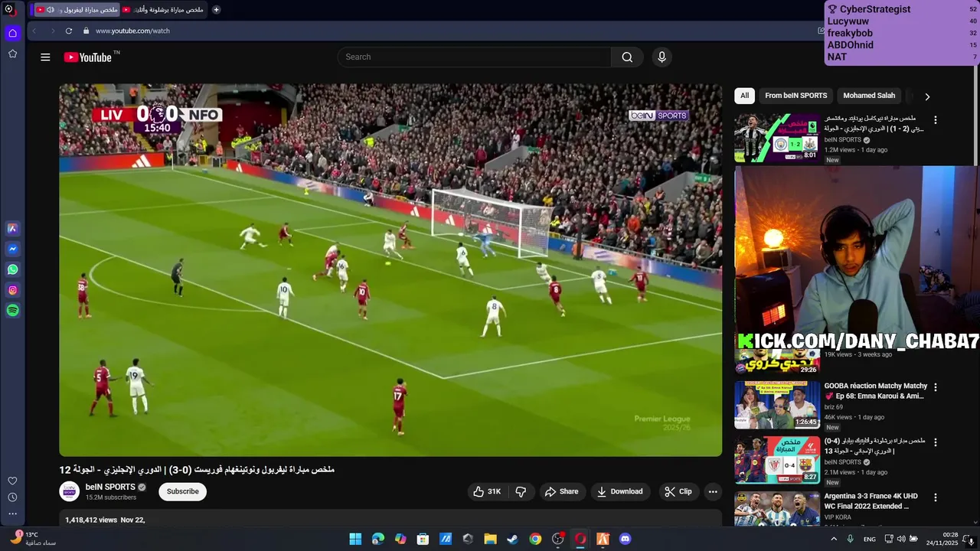
Task: Open Opera sidebar home icon
Action: 12,33
